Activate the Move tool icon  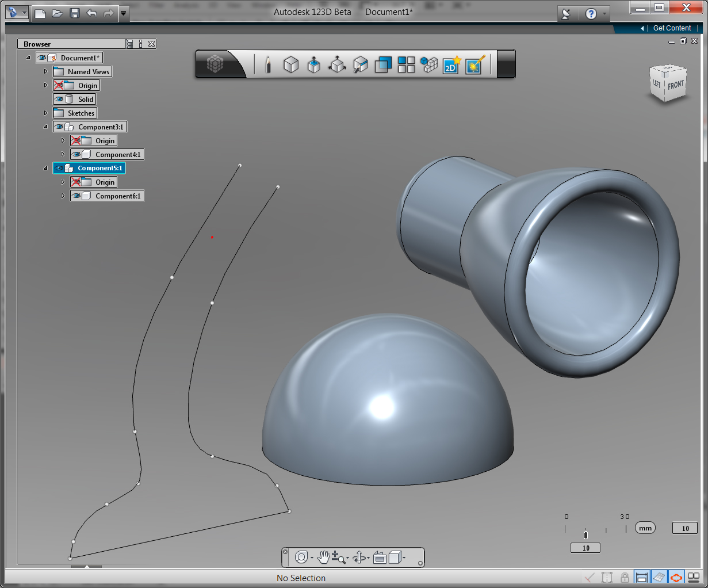point(337,64)
